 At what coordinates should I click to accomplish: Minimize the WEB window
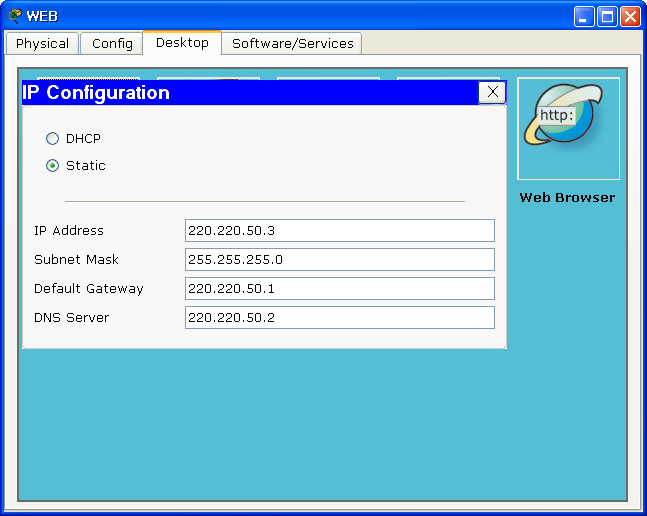[584, 16]
